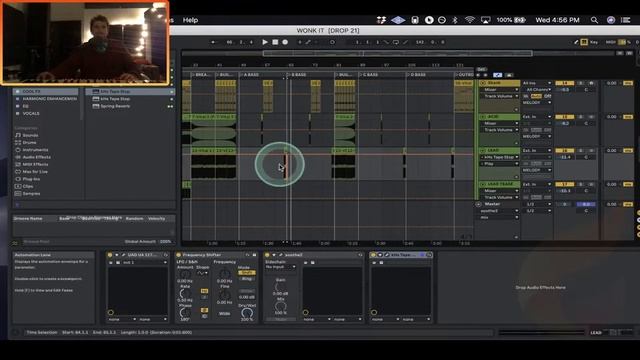640x360 pixels.
Task: Open LEAD track Ext. In dropdown
Action: coord(536,151)
